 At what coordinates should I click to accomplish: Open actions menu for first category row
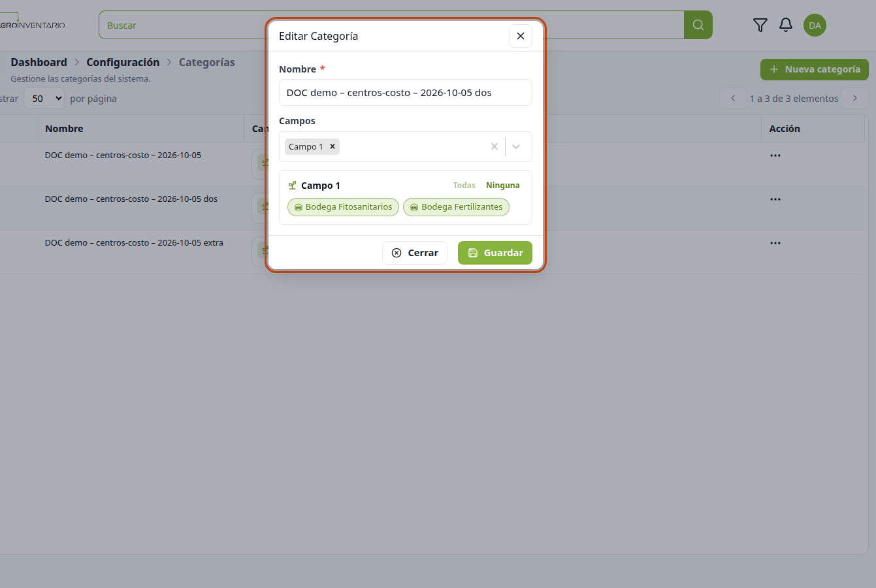(x=775, y=155)
